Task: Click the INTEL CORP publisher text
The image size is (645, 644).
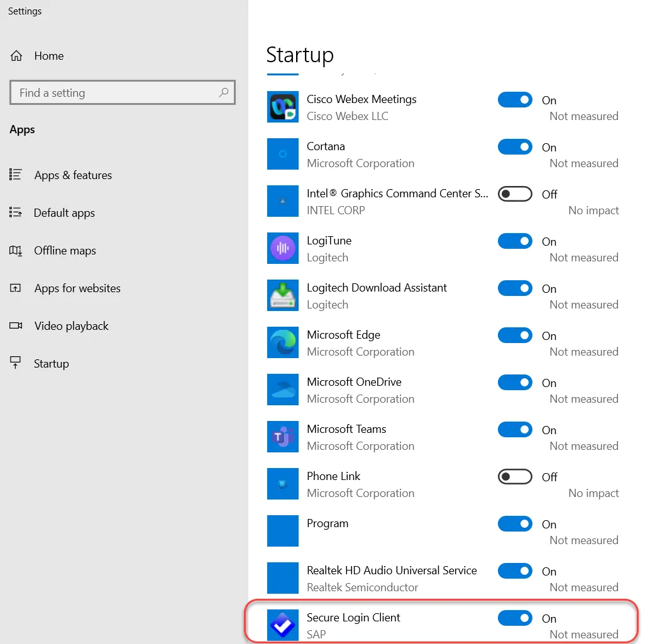Action: (x=336, y=210)
